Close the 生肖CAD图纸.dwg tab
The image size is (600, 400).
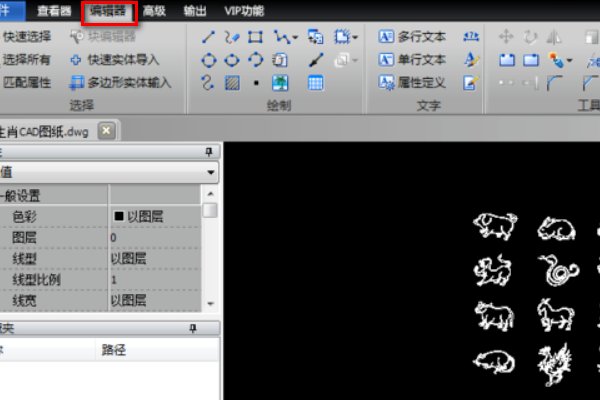106,131
